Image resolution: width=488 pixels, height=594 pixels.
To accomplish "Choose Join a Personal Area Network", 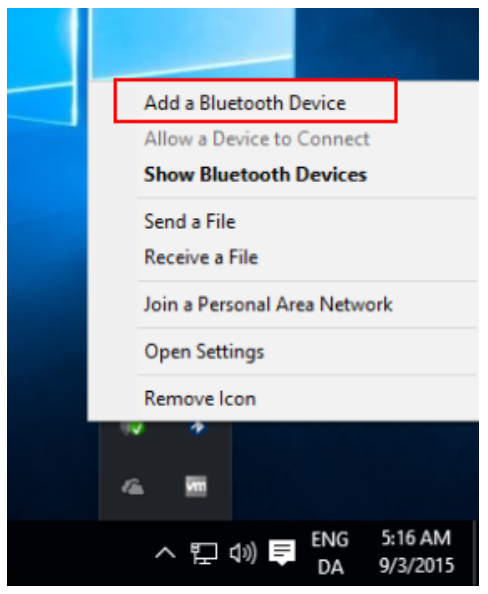I will click(268, 304).
